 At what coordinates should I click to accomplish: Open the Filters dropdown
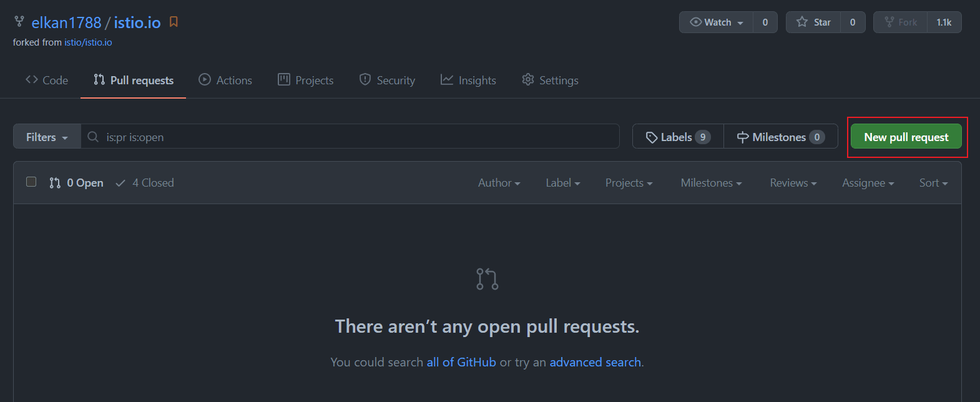point(47,137)
